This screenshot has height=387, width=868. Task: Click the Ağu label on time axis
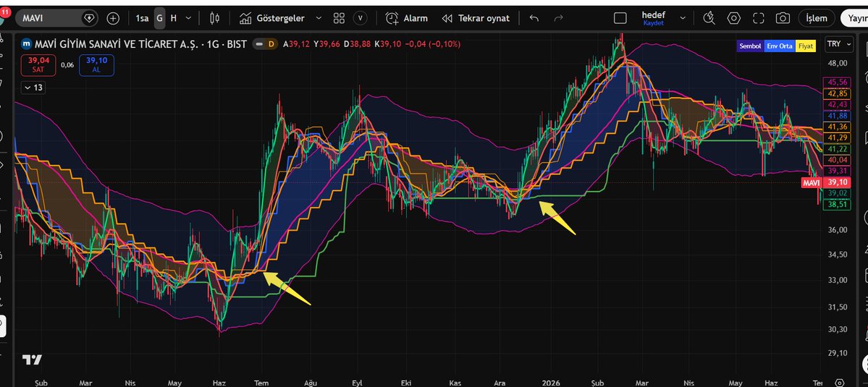point(312,383)
